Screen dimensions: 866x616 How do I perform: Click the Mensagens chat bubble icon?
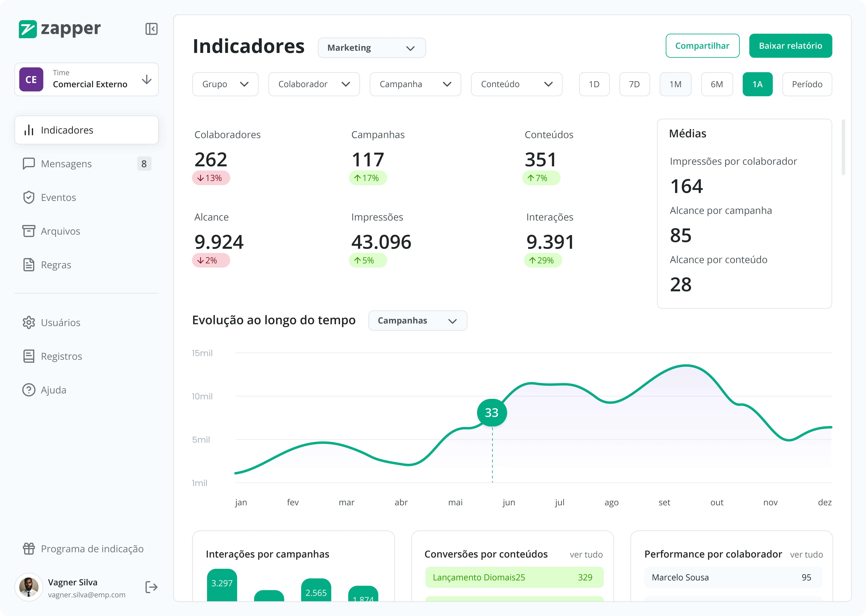pyautogui.click(x=29, y=163)
